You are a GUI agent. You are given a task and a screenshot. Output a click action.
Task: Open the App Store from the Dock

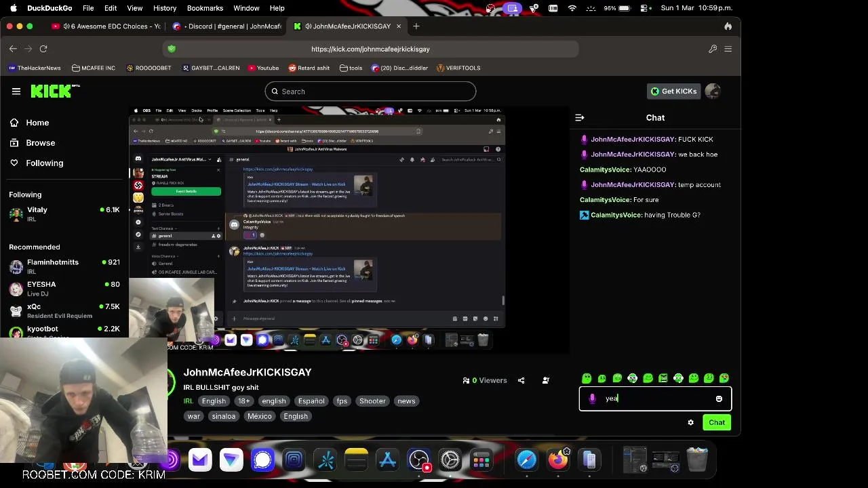[387, 461]
